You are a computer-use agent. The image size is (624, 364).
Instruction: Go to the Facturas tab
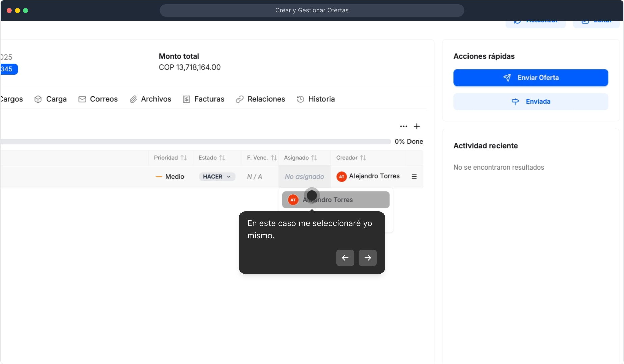pos(204,99)
